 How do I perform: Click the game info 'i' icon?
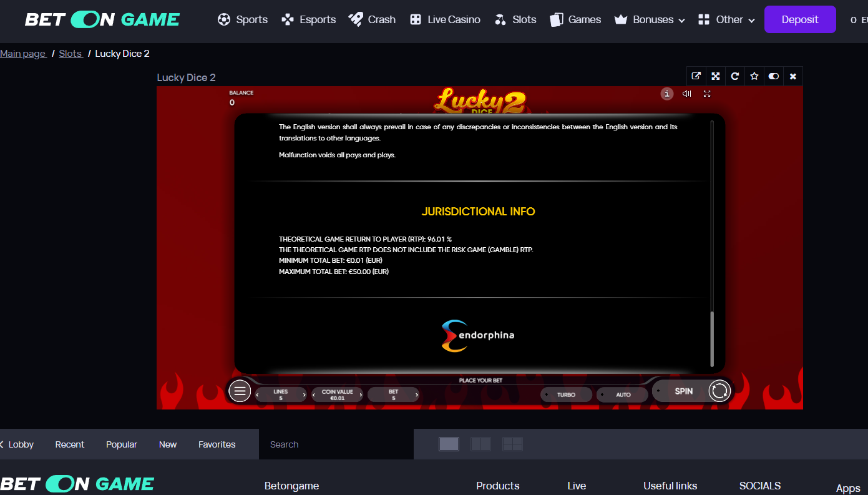(667, 94)
